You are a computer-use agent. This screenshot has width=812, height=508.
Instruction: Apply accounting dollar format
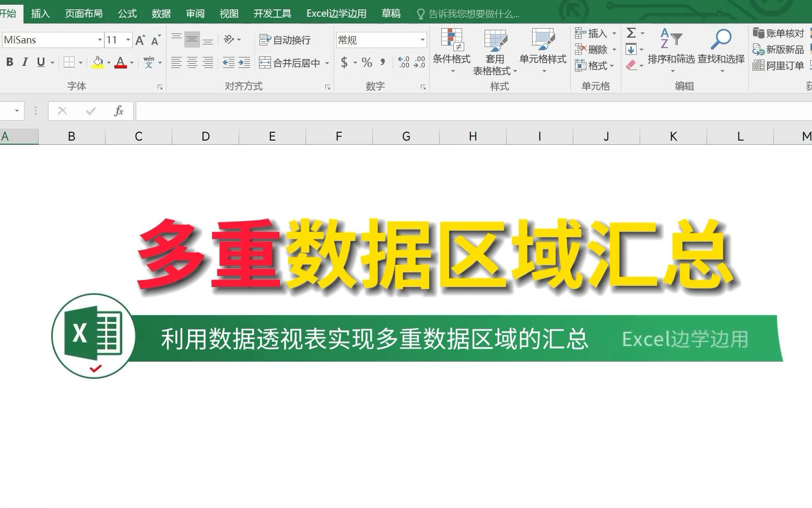(x=344, y=63)
